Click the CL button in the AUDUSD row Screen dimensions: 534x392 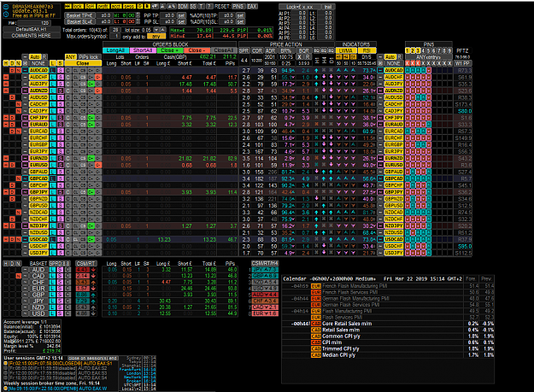tap(75, 97)
